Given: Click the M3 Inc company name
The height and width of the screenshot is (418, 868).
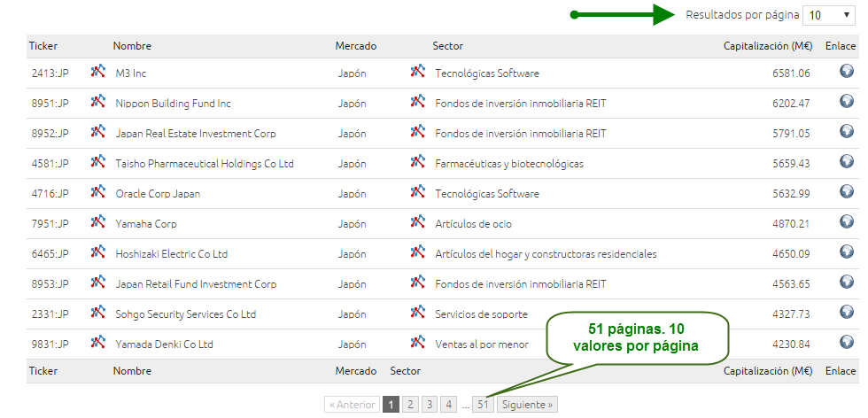Looking at the screenshot, I should coord(131,74).
